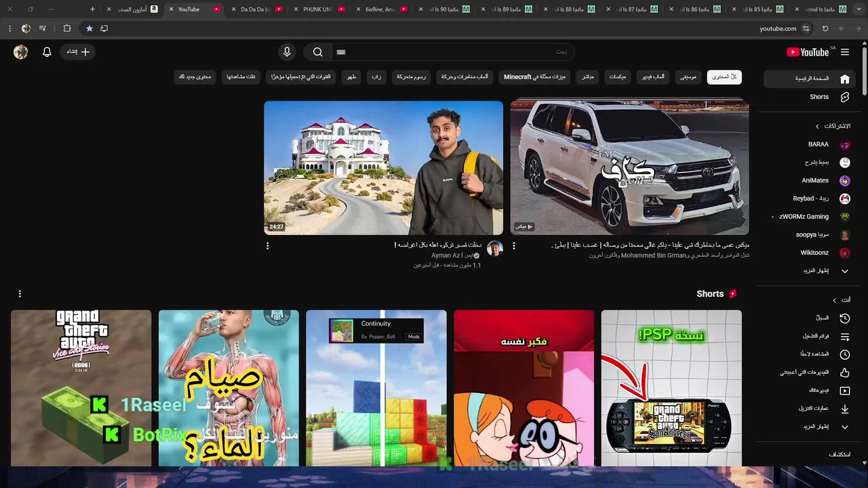Open the YouTube account avatar menu

coord(21,52)
